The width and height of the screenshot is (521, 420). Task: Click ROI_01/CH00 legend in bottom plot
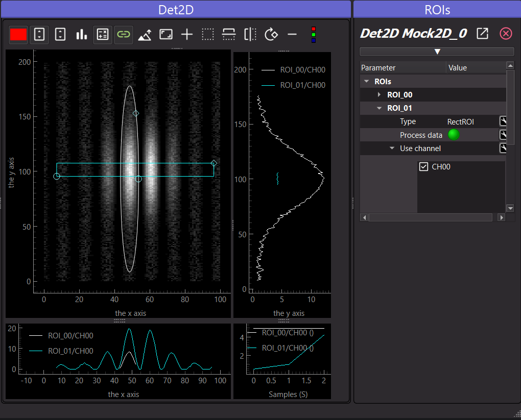(x=70, y=351)
